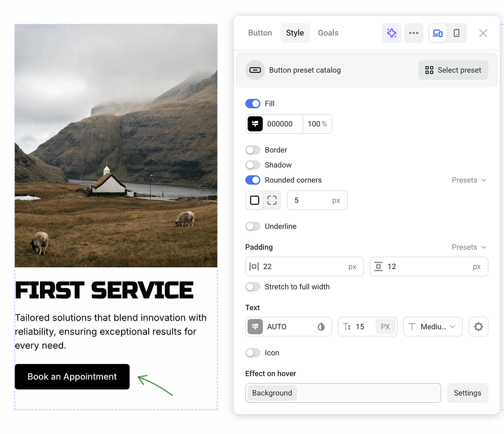
Task: Turn on the Shadow toggle
Action: tap(253, 165)
